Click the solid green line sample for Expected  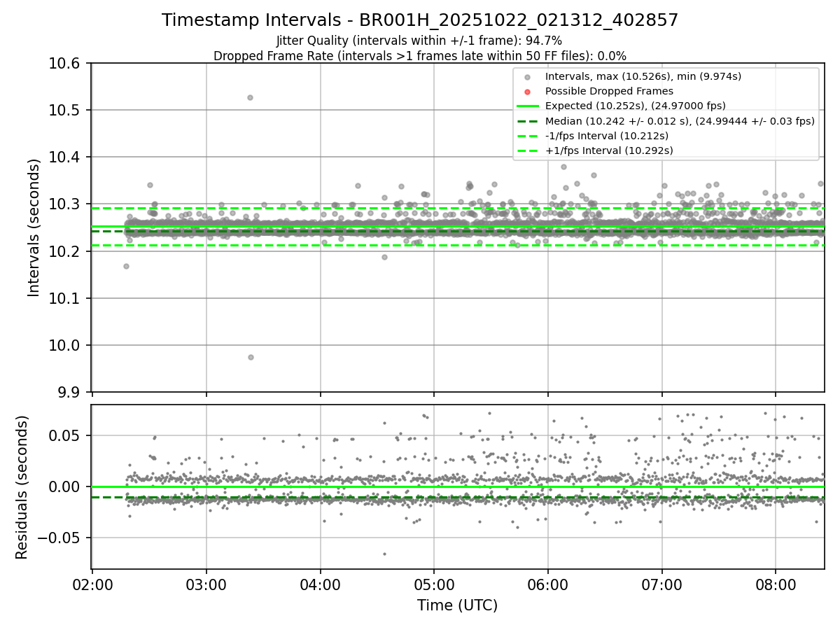528,106
